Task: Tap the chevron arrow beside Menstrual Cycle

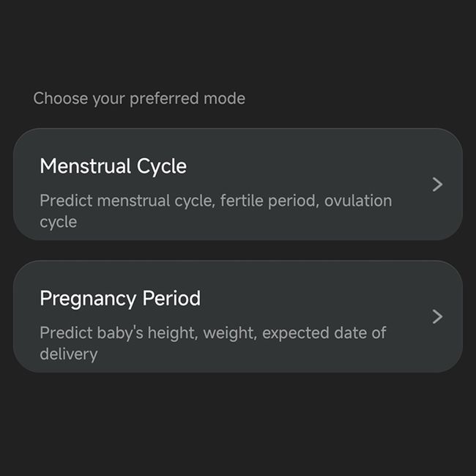Action: [x=437, y=185]
